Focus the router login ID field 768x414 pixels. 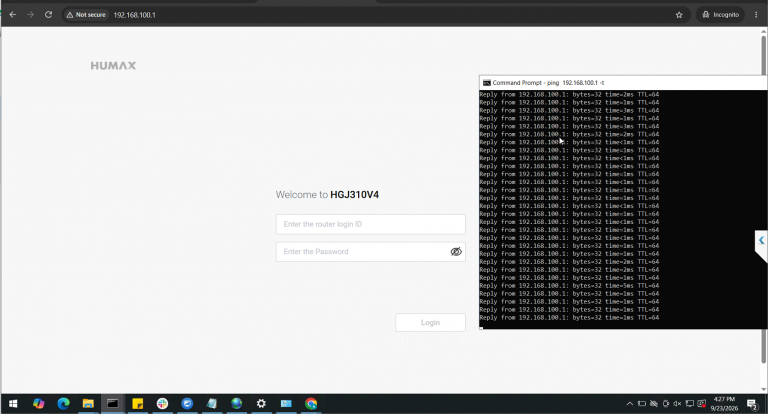tap(370, 224)
